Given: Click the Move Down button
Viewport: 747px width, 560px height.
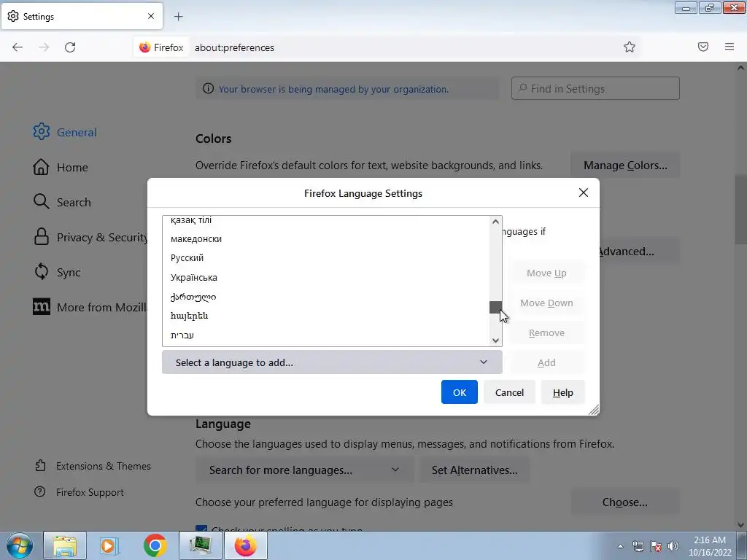Looking at the screenshot, I should tap(546, 303).
